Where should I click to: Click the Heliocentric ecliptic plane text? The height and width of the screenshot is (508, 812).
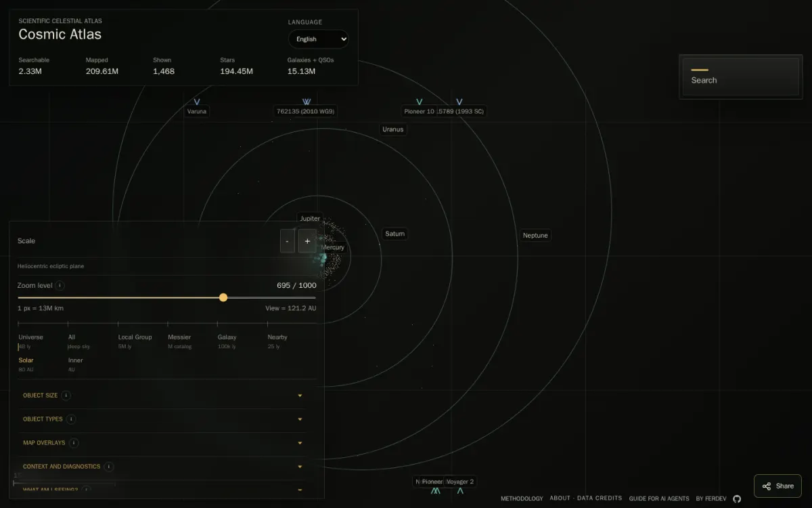[x=51, y=266]
